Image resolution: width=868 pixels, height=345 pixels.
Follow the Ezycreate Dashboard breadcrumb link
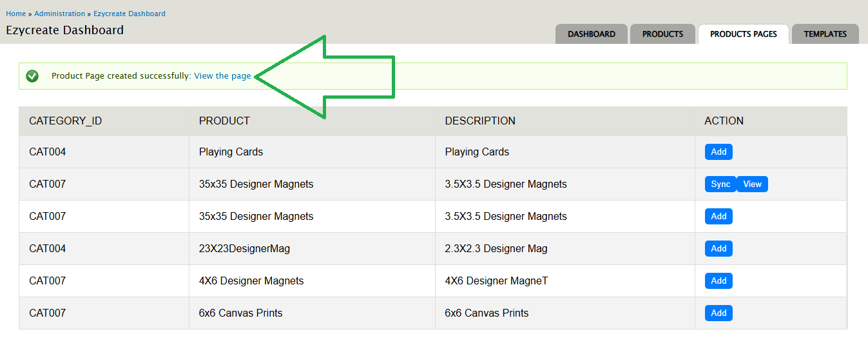pos(130,14)
